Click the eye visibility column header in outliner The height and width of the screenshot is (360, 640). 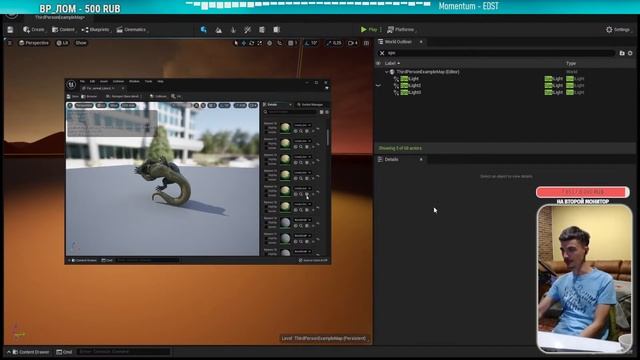(378, 63)
